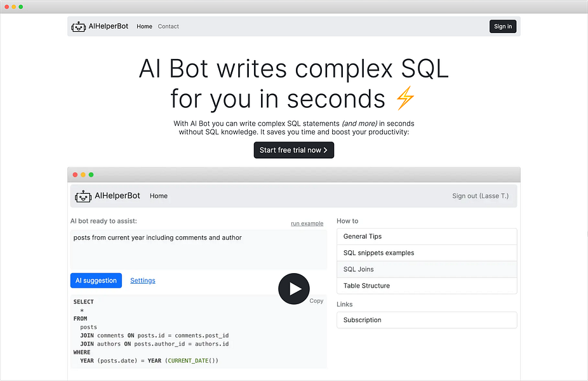Click the AI suggestion button

coord(96,280)
